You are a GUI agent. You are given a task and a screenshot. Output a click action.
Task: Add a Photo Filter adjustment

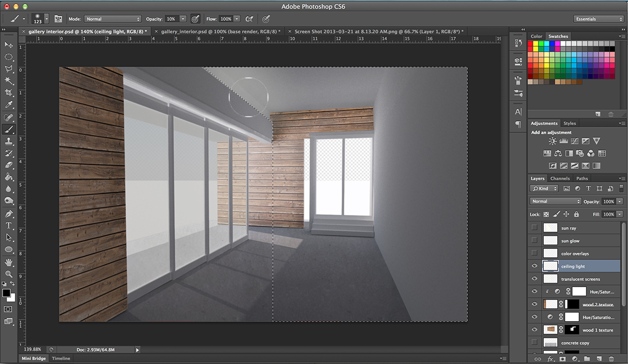(x=580, y=153)
